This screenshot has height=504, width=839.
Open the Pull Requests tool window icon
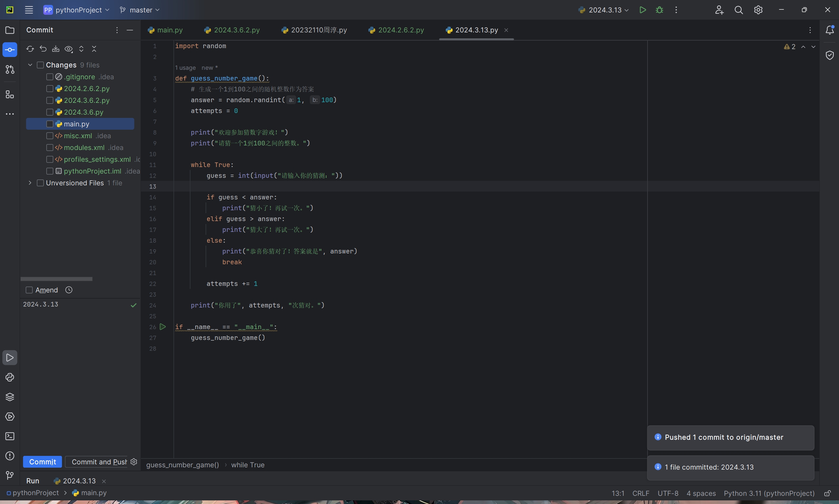point(10,70)
